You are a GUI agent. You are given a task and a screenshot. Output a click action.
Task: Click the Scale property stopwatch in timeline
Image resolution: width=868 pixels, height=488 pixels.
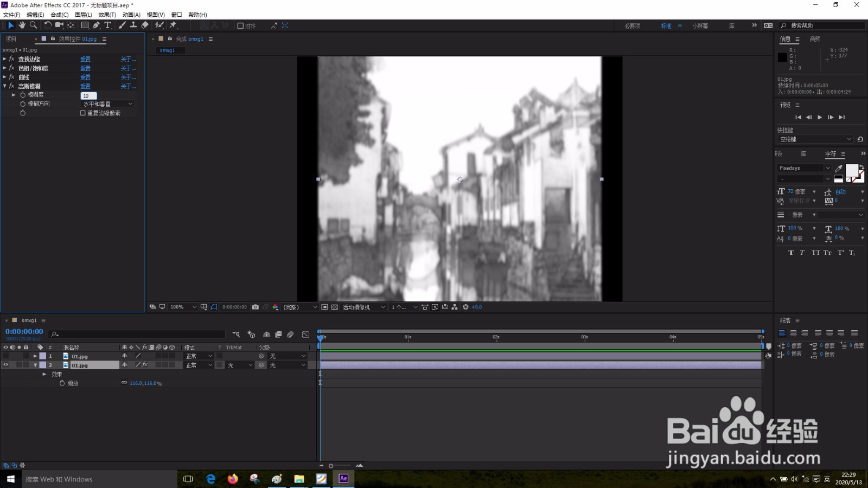click(x=62, y=383)
